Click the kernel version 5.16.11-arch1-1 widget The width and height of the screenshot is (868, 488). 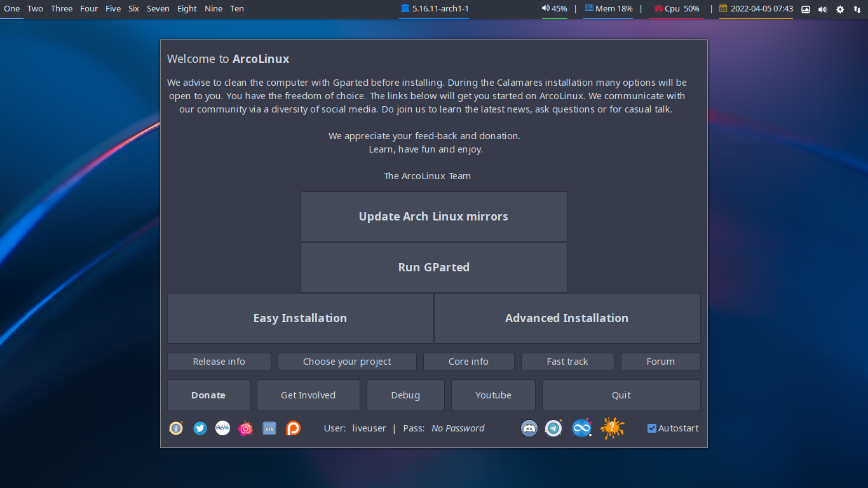pyautogui.click(x=434, y=9)
